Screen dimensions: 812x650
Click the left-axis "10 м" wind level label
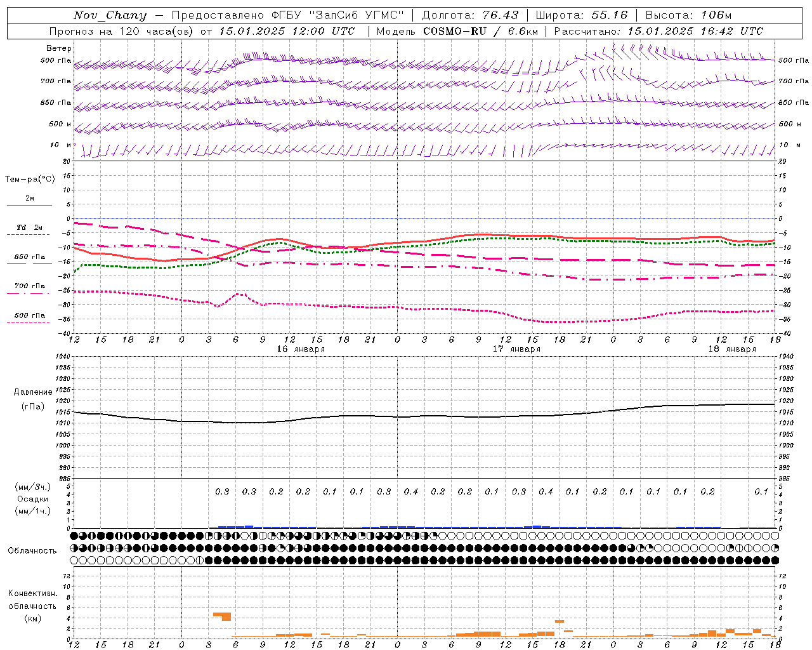(x=61, y=145)
